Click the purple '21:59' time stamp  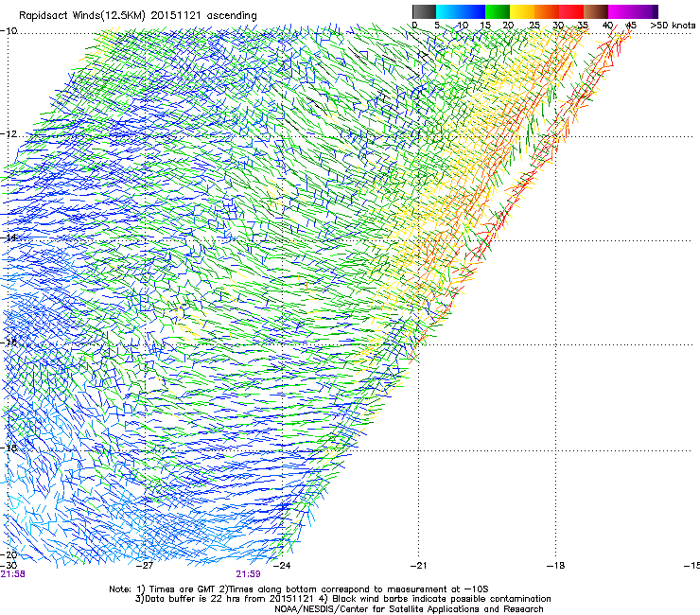[248, 574]
